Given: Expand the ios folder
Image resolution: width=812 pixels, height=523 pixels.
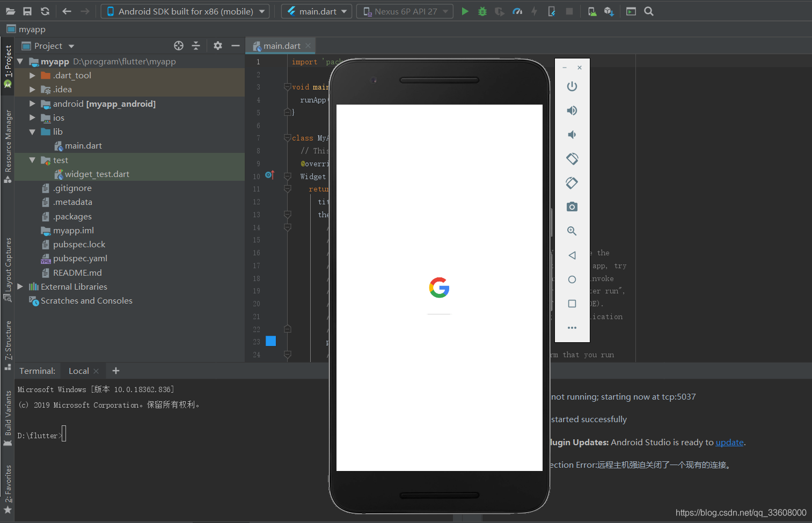Looking at the screenshot, I should [32, 117].
